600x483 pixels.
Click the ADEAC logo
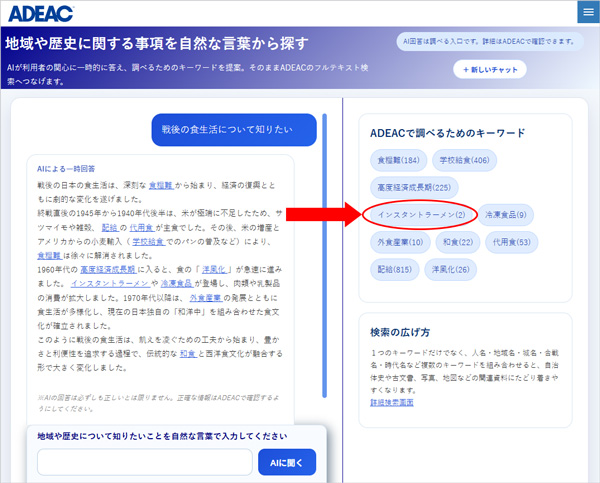point(41,14)
